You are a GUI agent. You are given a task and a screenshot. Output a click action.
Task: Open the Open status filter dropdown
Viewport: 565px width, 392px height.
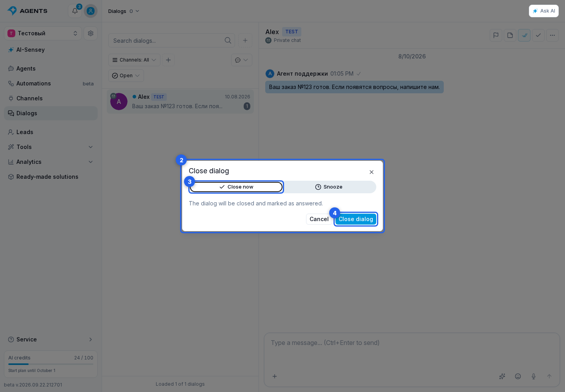click(x=126, y=76)
